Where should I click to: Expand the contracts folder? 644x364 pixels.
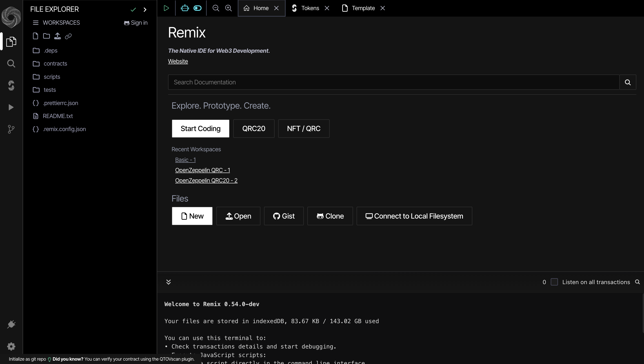[55, 64]
